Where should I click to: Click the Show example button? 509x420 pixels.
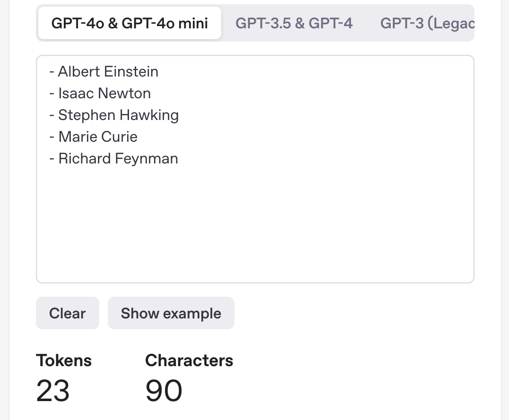pyautogui.click(x=171, y=313)
